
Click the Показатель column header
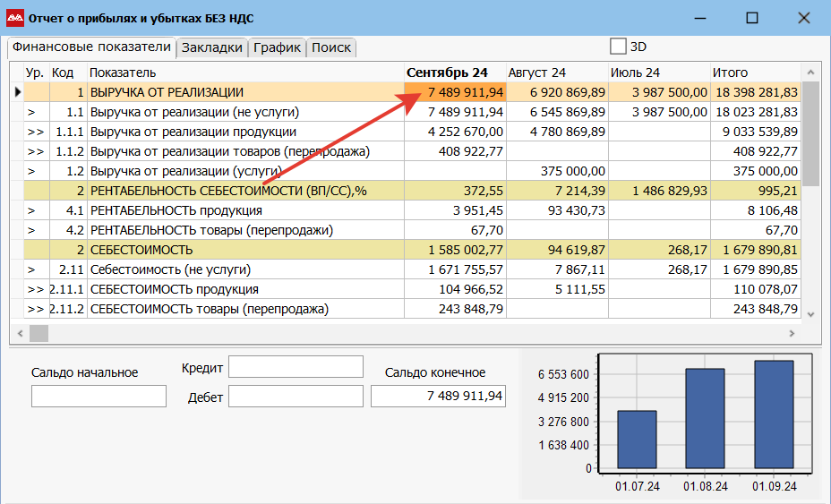tap(246, 73)
